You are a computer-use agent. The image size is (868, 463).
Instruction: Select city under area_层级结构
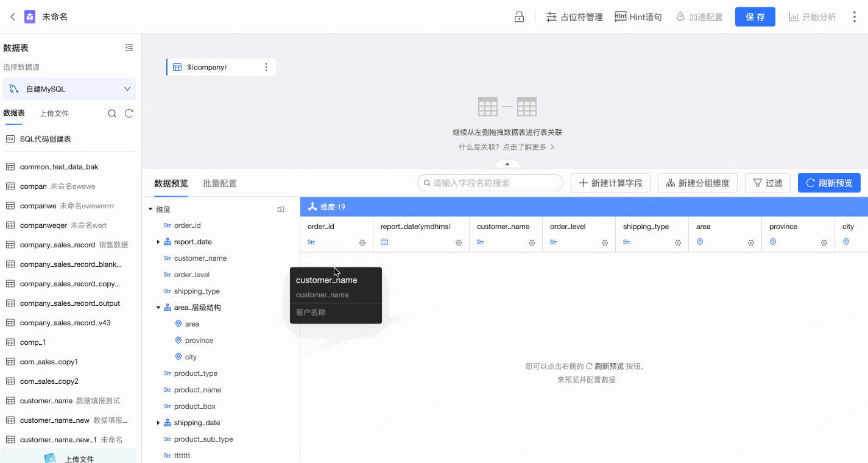tap(191, 357)
